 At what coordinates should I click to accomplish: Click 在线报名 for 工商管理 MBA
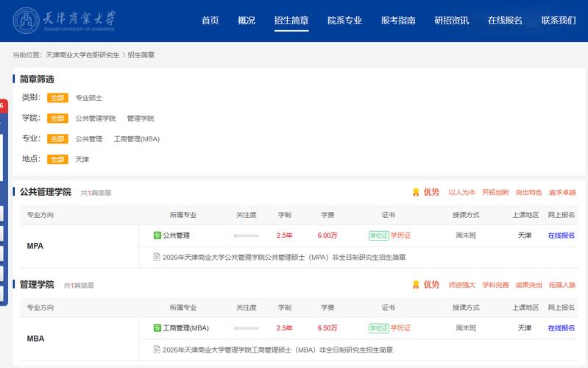(562, 328)
